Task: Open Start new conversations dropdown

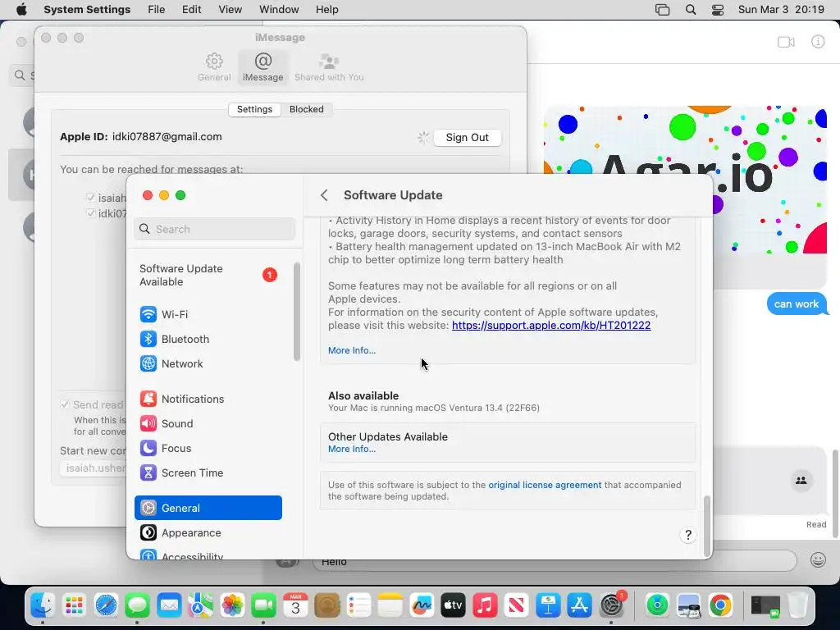Action: tap(94, 468)
